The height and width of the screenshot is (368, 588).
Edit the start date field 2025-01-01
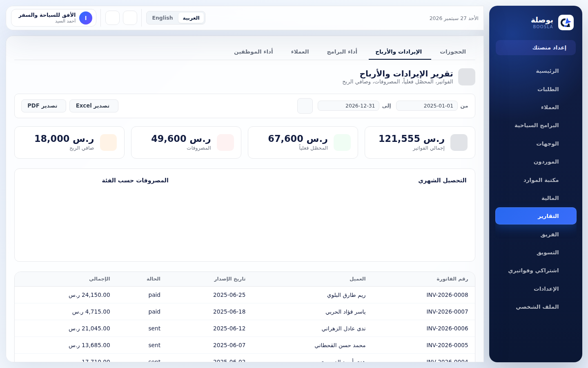pyautogui.click(x=427, y=106)
